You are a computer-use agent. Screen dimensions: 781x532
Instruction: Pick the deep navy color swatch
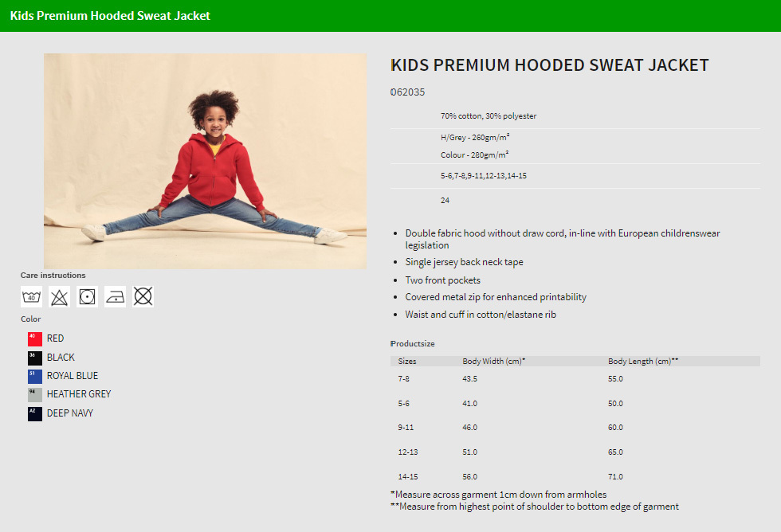click(35, 413)
